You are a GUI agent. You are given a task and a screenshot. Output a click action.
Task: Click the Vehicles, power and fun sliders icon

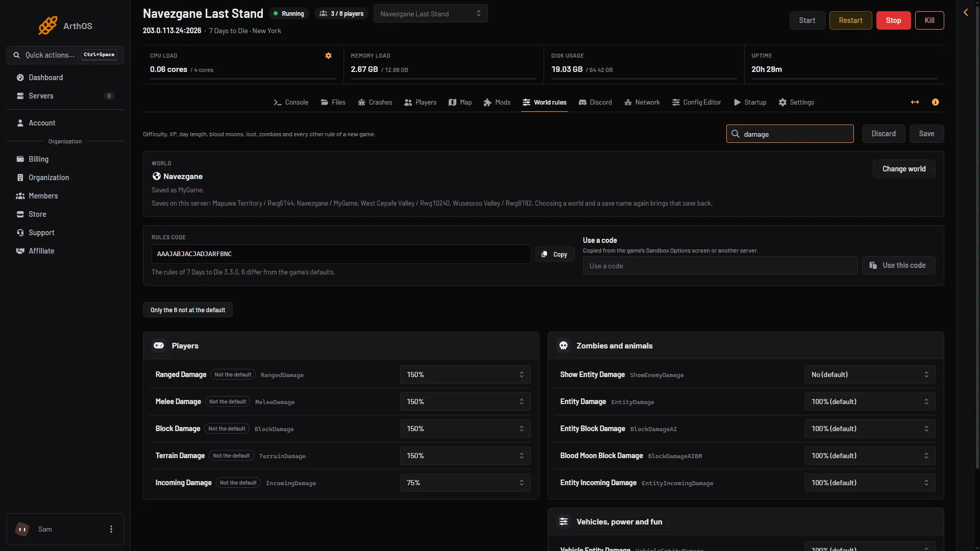pyautogui.click(x=563, y=521)
